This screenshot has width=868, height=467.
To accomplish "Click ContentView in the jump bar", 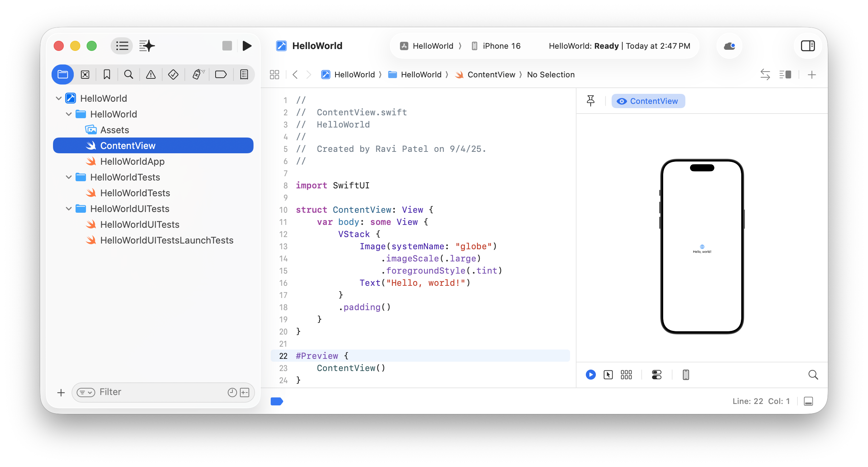I will tap(485, 74).
